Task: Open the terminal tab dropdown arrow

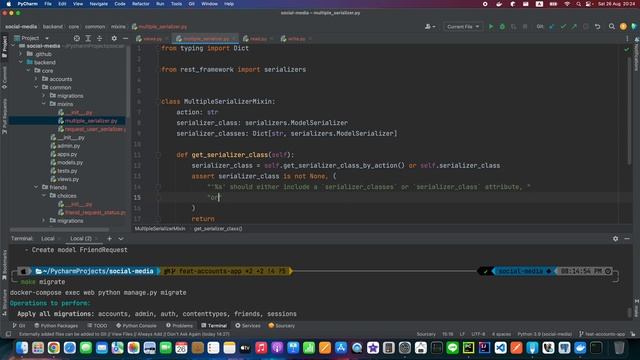Action: pyautogui.click(x=121, y=238)
